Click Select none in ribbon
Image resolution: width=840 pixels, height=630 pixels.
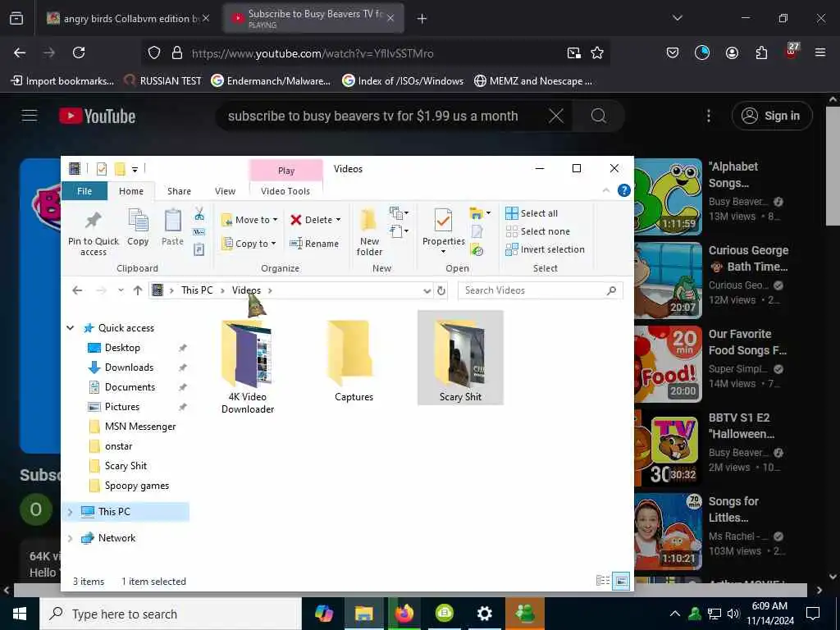point(538,231)
